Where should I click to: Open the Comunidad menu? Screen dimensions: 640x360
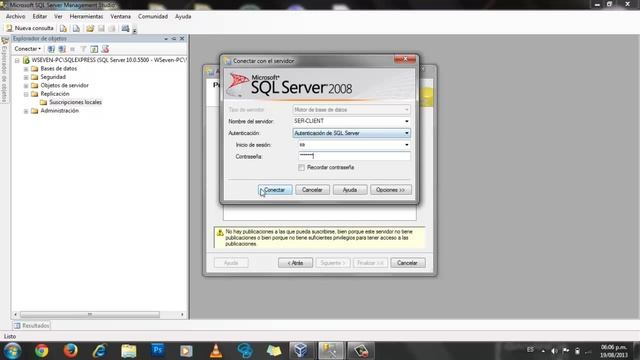tap(153, 16)
